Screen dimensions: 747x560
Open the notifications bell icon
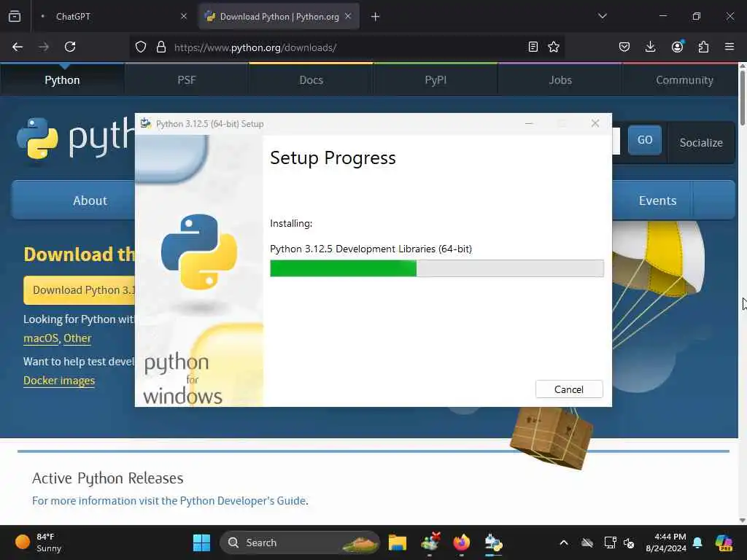tap(697, 542)
